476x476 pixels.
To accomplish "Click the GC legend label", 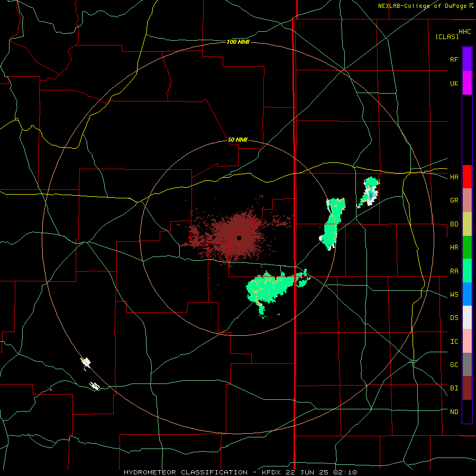I will (x=454, y=365).
